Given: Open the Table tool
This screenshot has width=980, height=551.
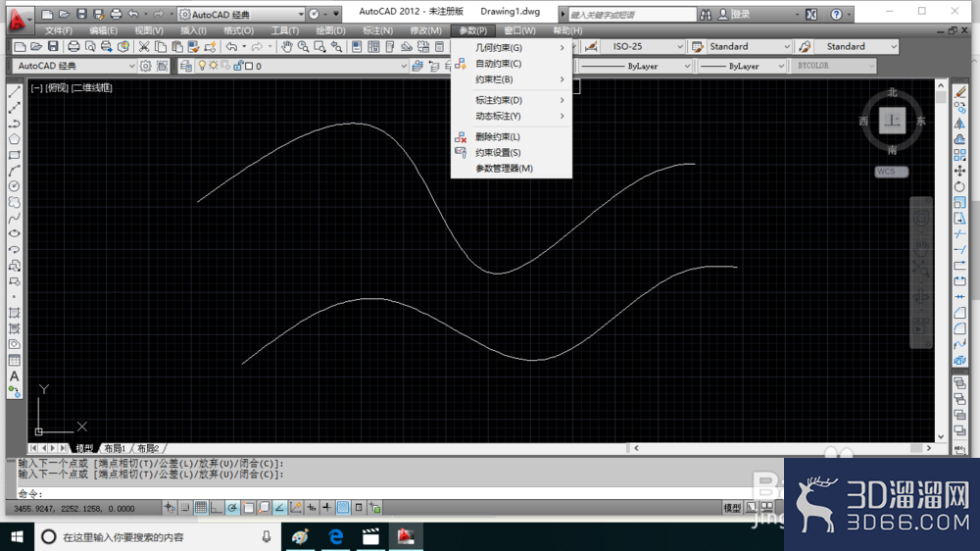Looking at the screenshot, I should (x=15, y=361).
